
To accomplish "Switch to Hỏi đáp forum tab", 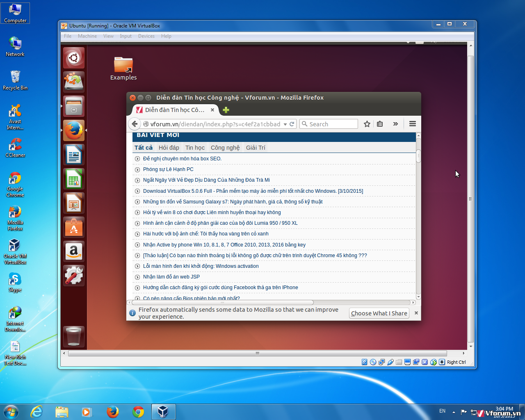I will pyautogui.click(x=169, y=148).
